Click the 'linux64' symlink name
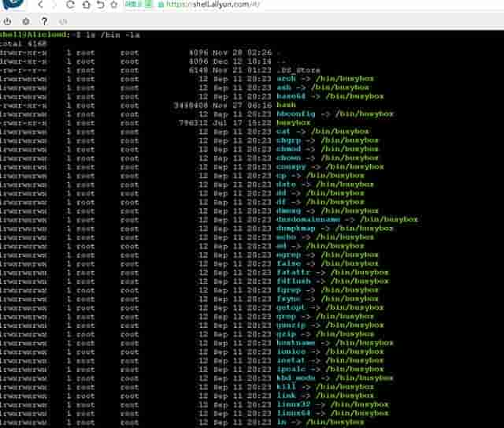Image resolution: width=504 pixels, height=428 pixels. 294,413
